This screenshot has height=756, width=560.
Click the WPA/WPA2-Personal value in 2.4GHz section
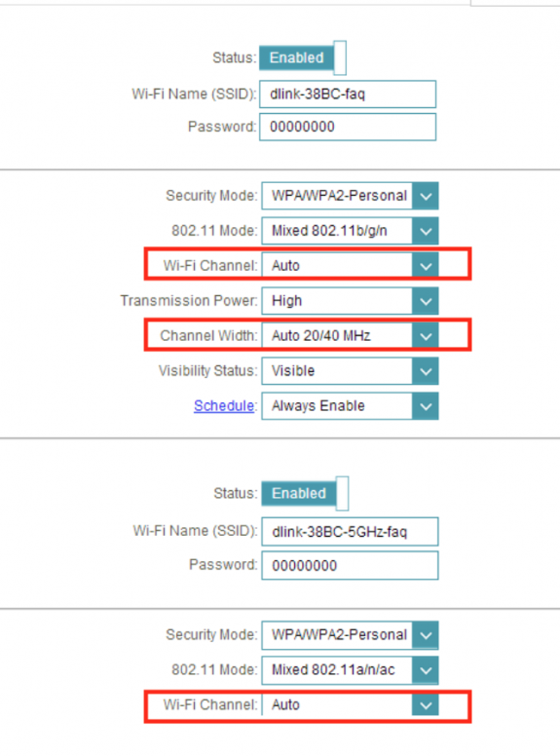tap(337, 196)
